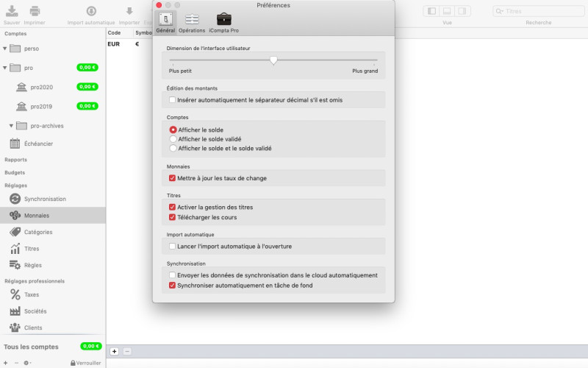The width and height of the screenshot is (588, 368).
Task: Enable automatic decimal separator insertion checkbox
Action: click(x=173, y=100)
